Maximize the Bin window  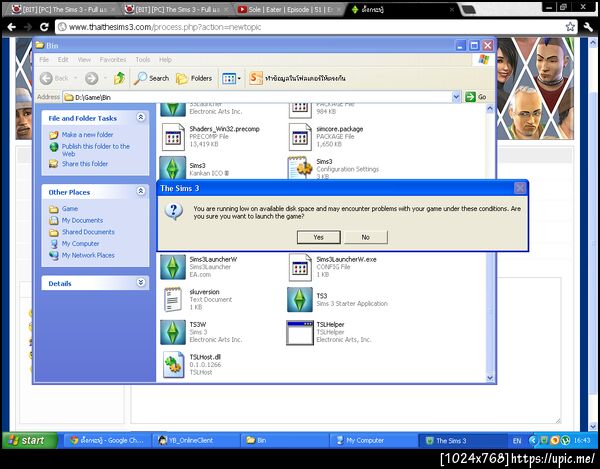pyautogui.click(x=474, y=46)
